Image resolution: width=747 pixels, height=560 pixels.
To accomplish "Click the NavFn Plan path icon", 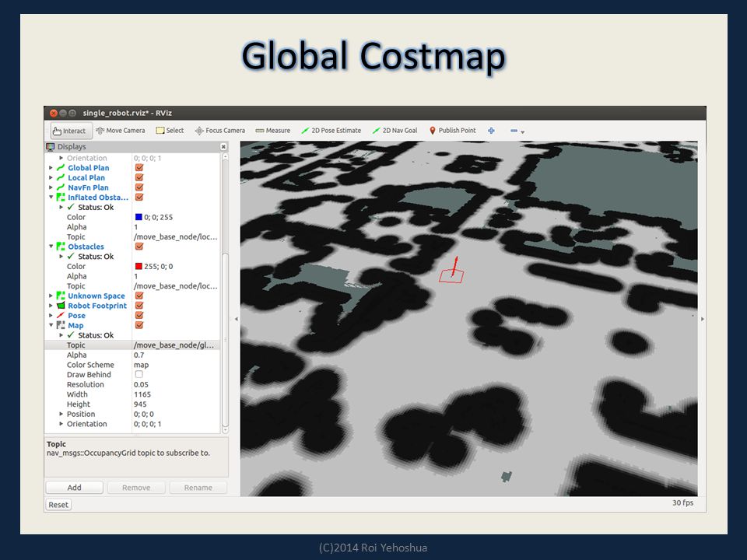I will (x=61, y=187).
